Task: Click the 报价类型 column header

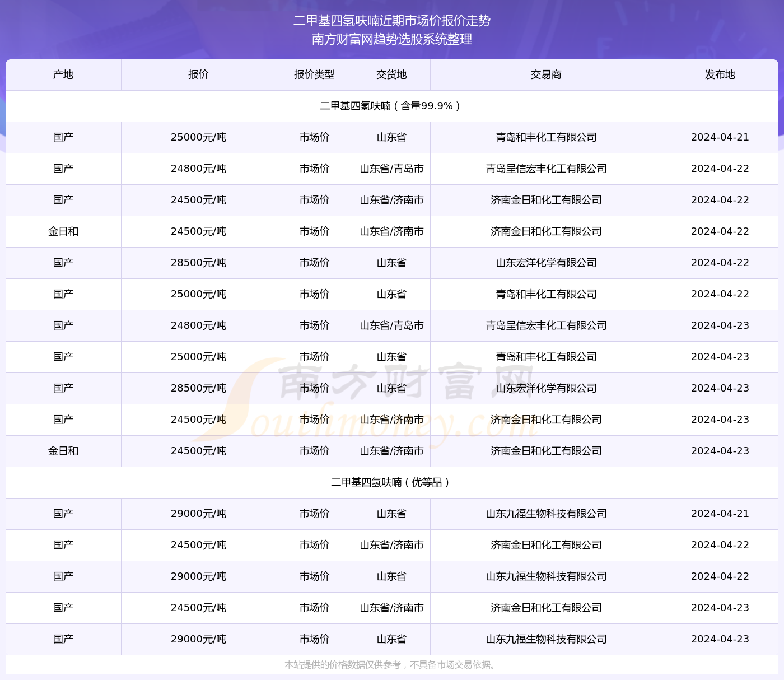Action: (314, 74)
